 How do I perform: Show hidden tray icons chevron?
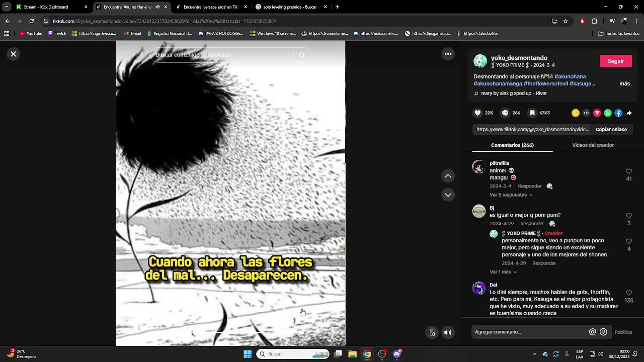[x=534, y=354]
